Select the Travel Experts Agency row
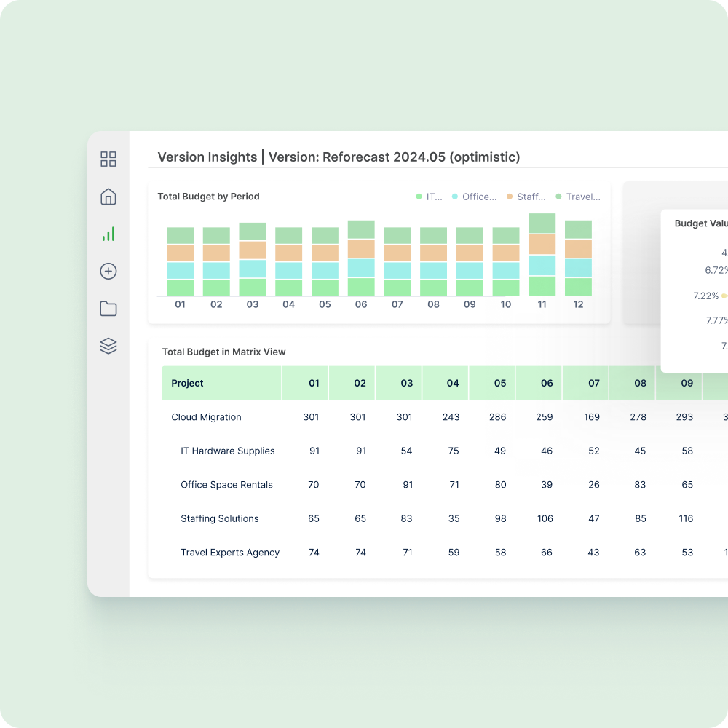The image size is (728, 728). 230,553
